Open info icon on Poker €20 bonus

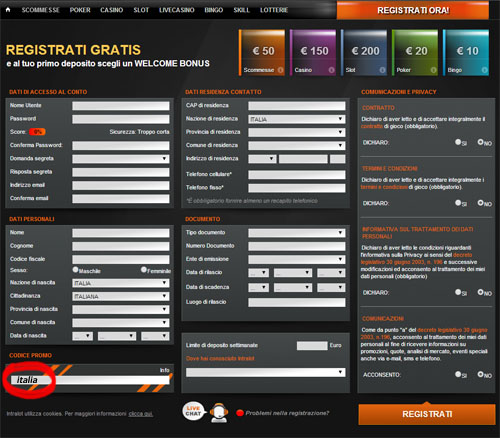click(433, 70)
